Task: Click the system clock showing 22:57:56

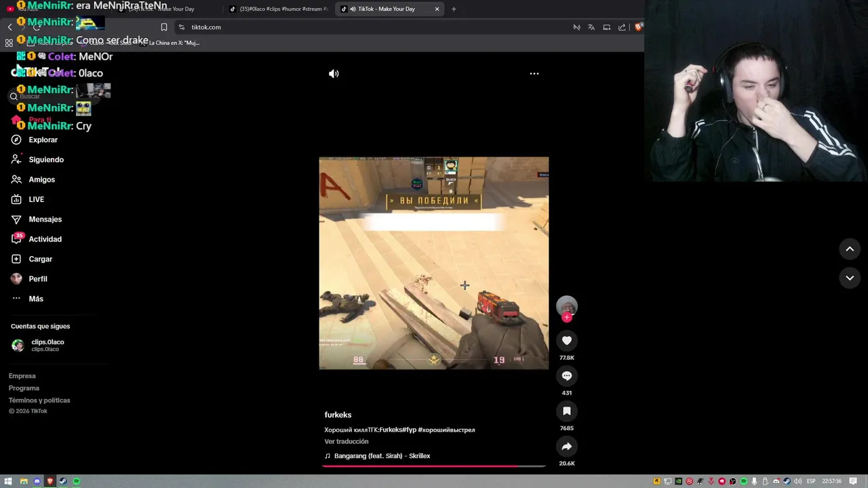Action: coord(831,481)
